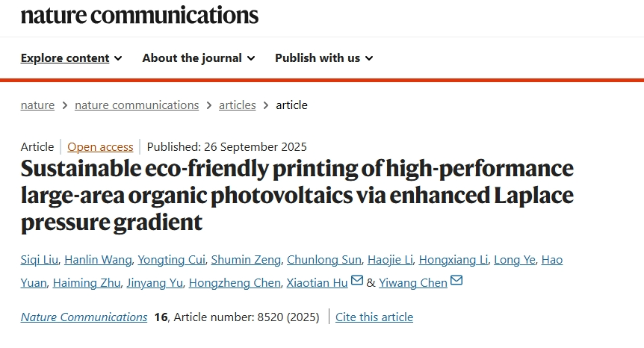The image size is (644, 348).
Task: Open the Nature Communications journal link
Action: click(84, 317)
